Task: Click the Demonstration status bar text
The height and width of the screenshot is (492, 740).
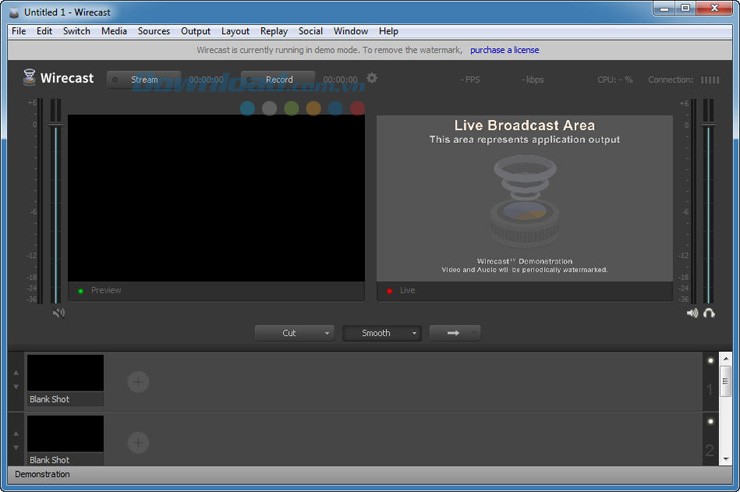Action: click(x=42, y=474)
